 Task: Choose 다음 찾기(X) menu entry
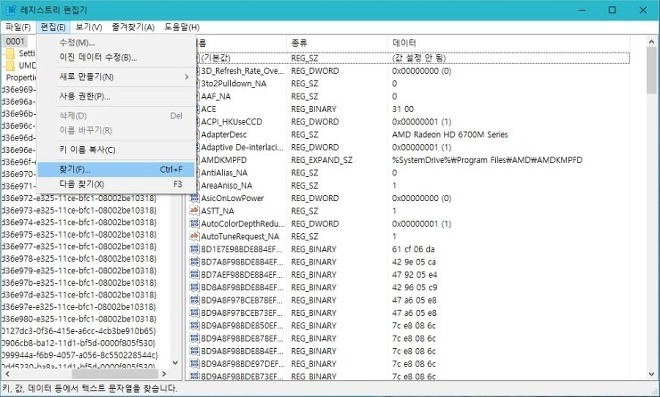[x=116, y=184]
